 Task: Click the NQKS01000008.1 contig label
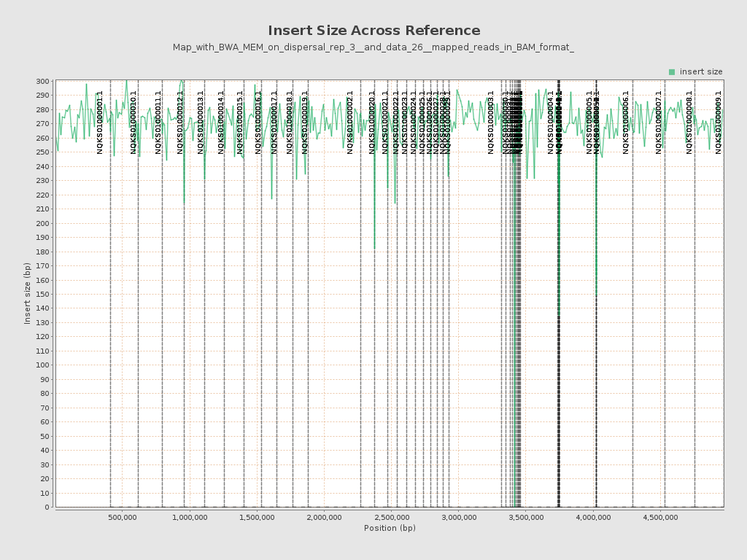pyautogui.click(x=689, y=122)
